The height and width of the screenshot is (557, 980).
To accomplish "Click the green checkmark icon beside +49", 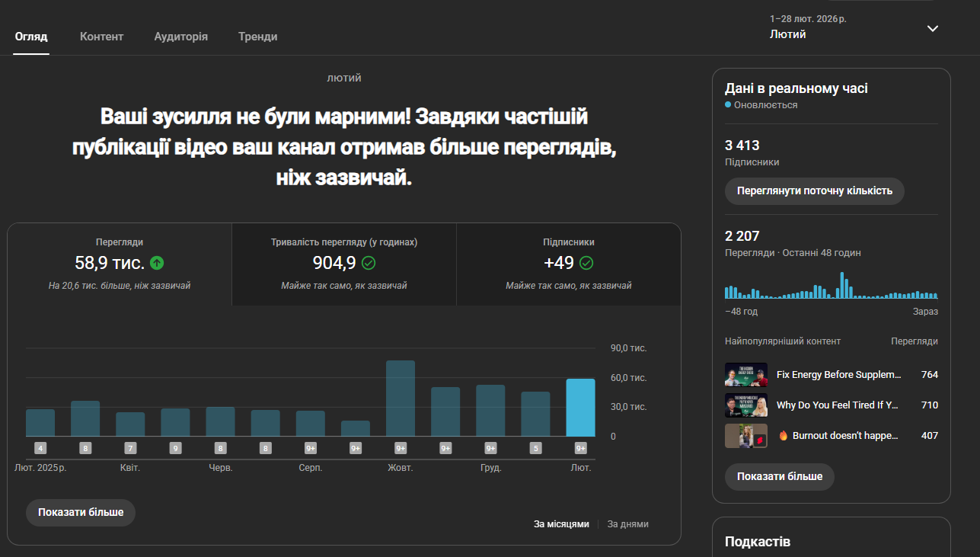I will pos(586,263).
